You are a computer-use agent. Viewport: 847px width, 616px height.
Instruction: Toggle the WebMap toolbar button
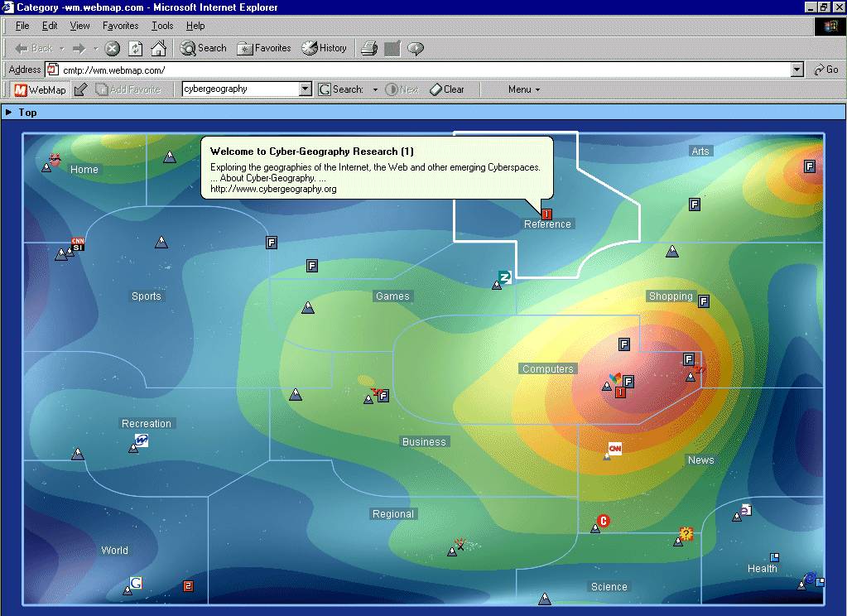coord(40,89)
